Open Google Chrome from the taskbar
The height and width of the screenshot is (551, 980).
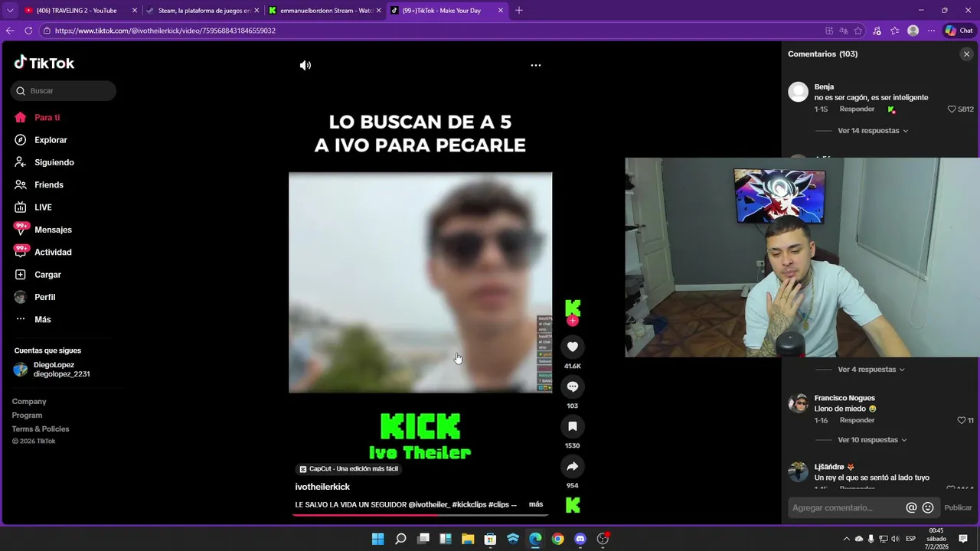tap(557, 539)
